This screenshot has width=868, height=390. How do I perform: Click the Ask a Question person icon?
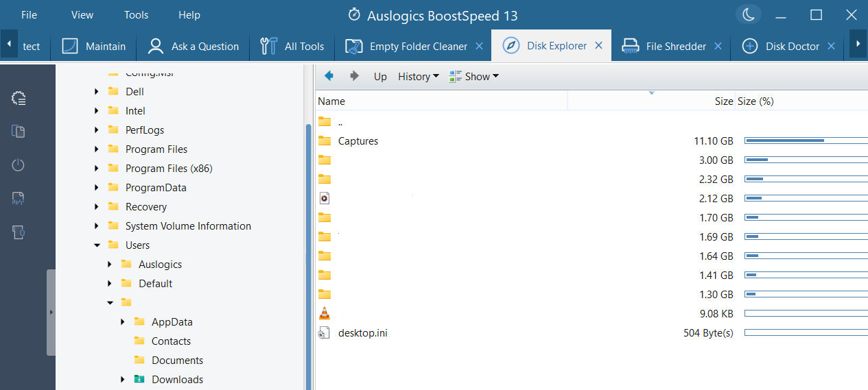156,46
